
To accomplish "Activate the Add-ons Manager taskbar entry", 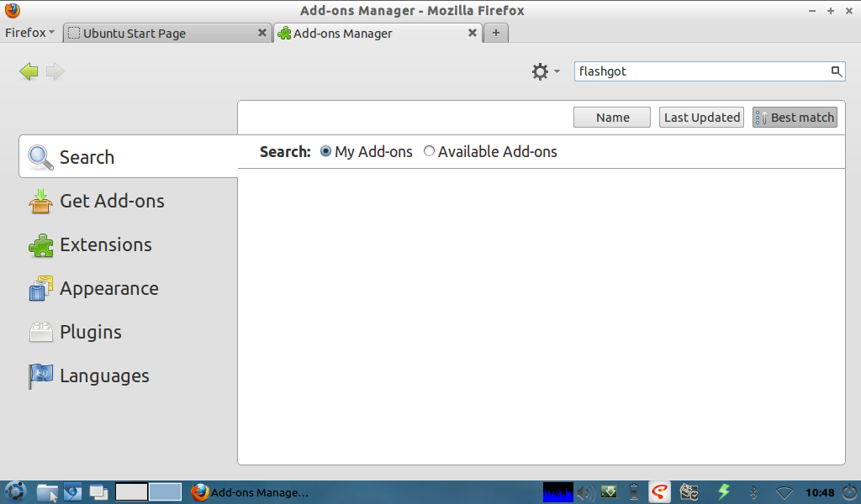I will (x=251, y=492).
